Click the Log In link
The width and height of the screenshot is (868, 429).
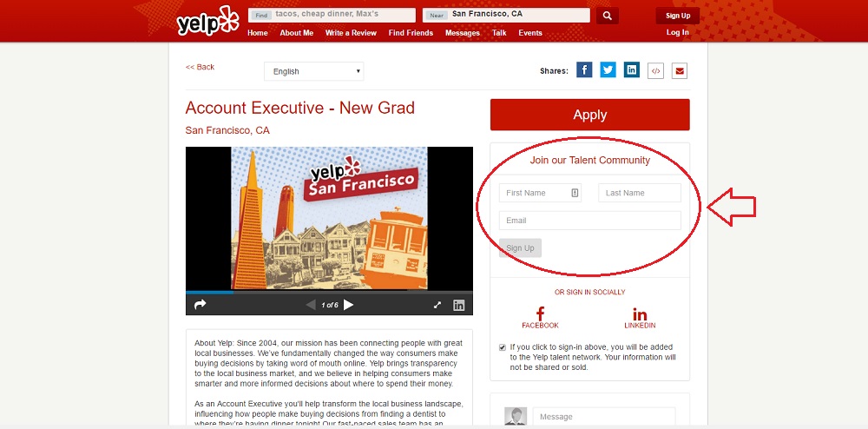pyautogui.click(x=678, y=32)
